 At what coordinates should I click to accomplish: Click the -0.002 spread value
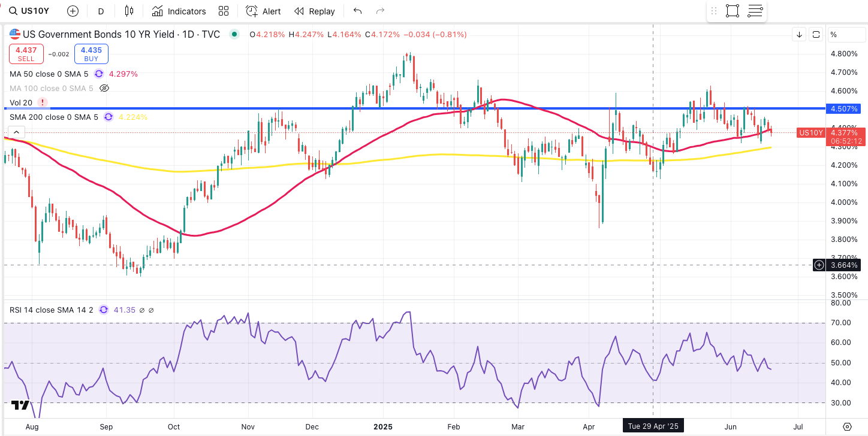pos(59,54)
